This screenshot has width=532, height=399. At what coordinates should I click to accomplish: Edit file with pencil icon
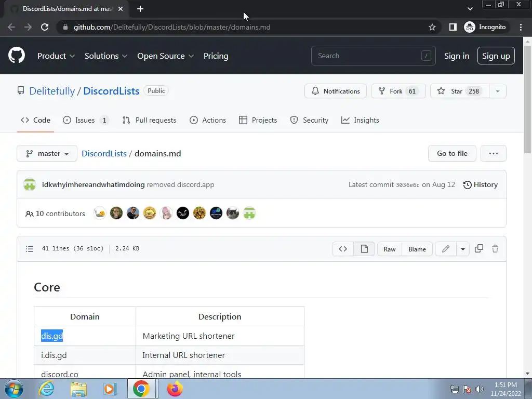point(445,249)
